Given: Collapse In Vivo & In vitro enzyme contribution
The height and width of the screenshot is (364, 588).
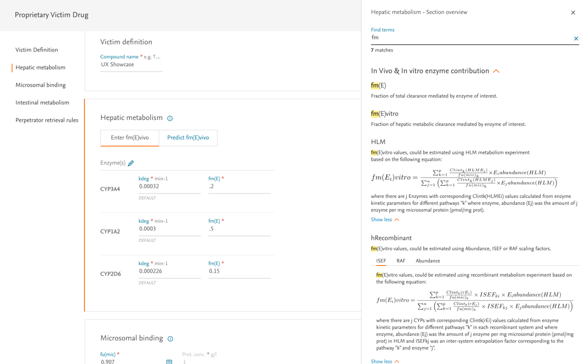Looking at the screenshot, I should pos(496,71).
